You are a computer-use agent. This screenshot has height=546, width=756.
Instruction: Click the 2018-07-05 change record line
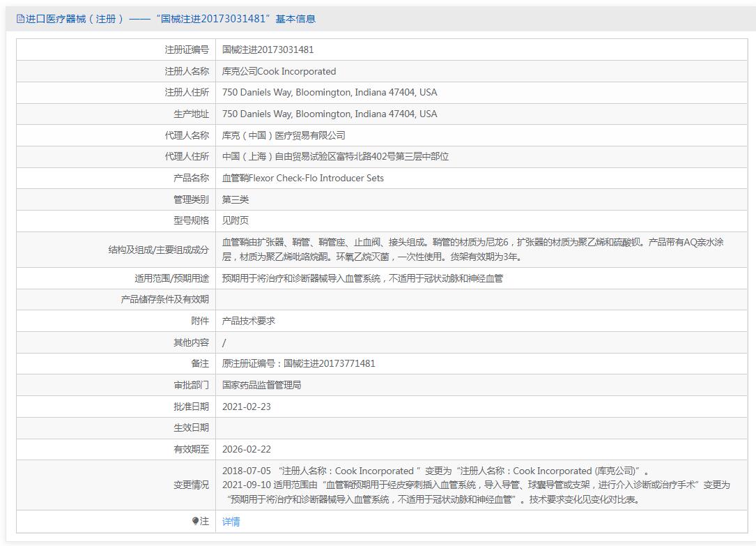[436, 471]
